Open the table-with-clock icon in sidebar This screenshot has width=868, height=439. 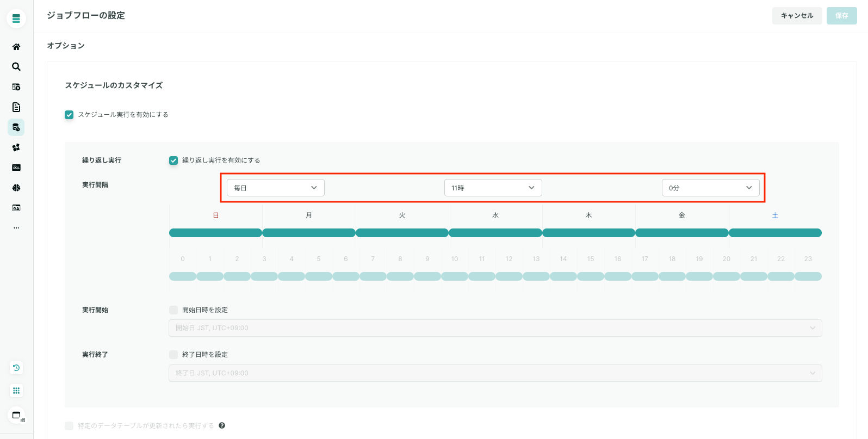(x=16, y=86)
